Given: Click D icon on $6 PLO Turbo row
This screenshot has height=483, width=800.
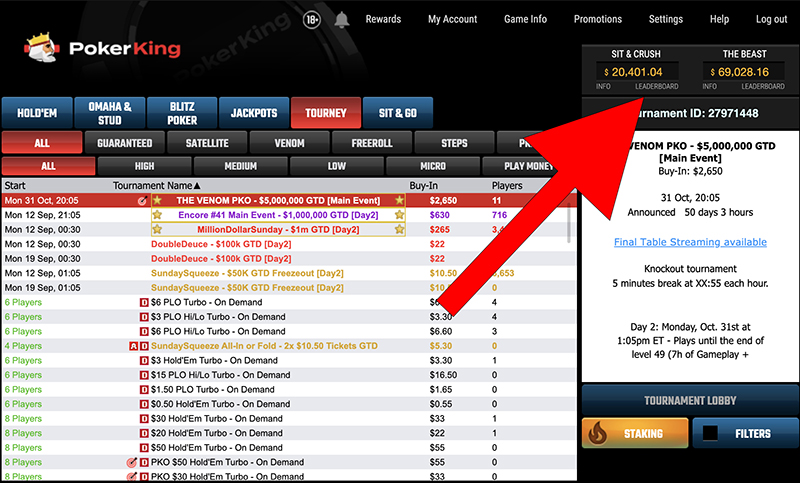Looking at the screenshot, I should click(x=144, y=302).
